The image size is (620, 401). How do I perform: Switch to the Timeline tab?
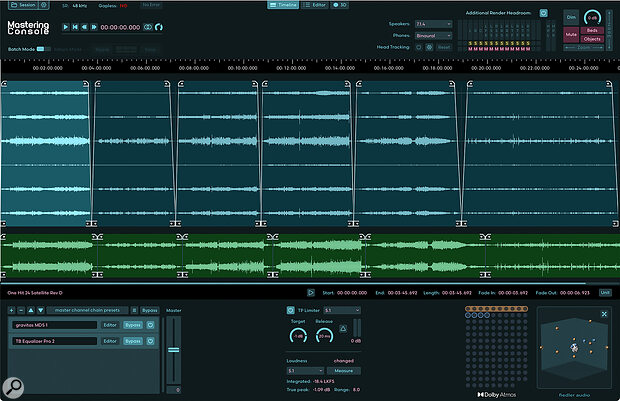pyautogui.click(x=283, y=5)
